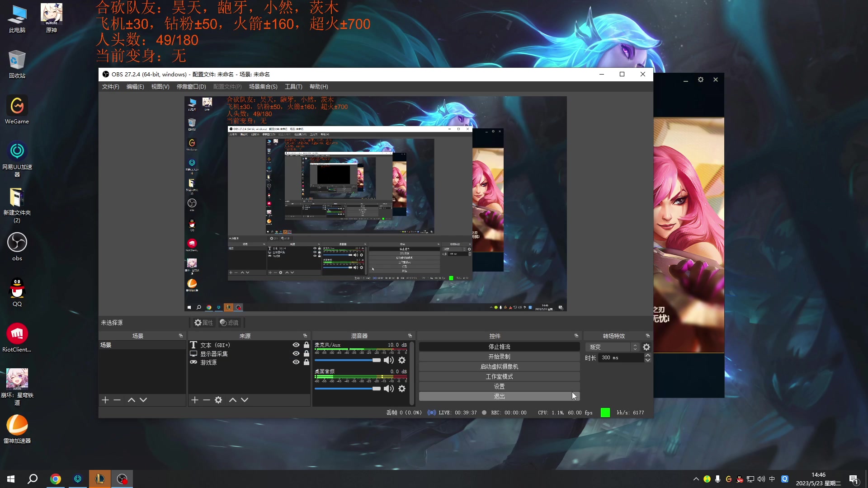Open transition properties gear next to 渐变
The width and height of the screenshot is (868, 488).
coord(646,347)
